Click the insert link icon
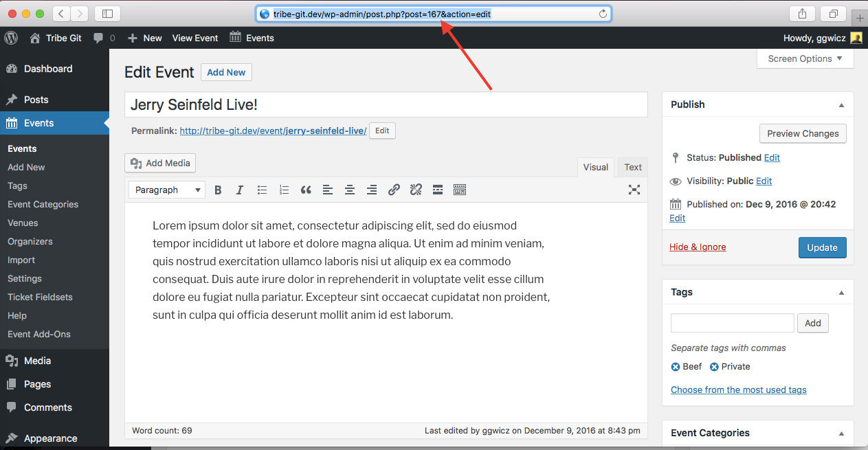This screenshot has height=450, width=868. (x=394, y=190)
